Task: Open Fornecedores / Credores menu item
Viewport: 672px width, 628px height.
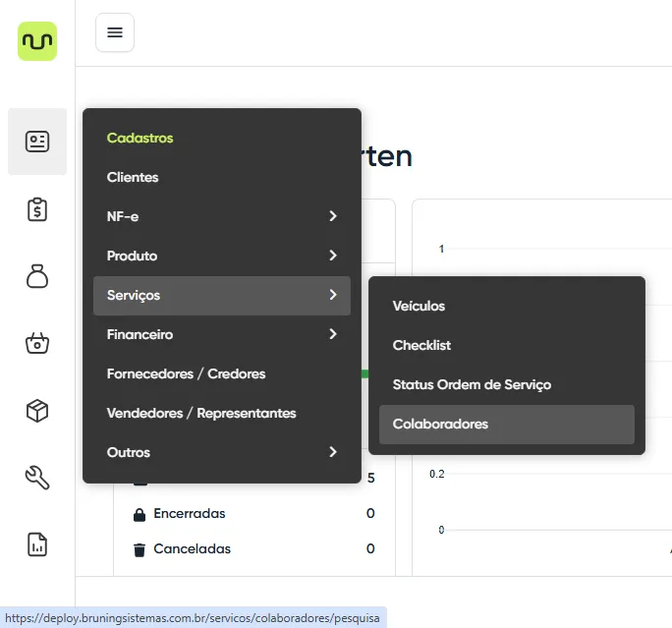Action: [x=186, y=373]
